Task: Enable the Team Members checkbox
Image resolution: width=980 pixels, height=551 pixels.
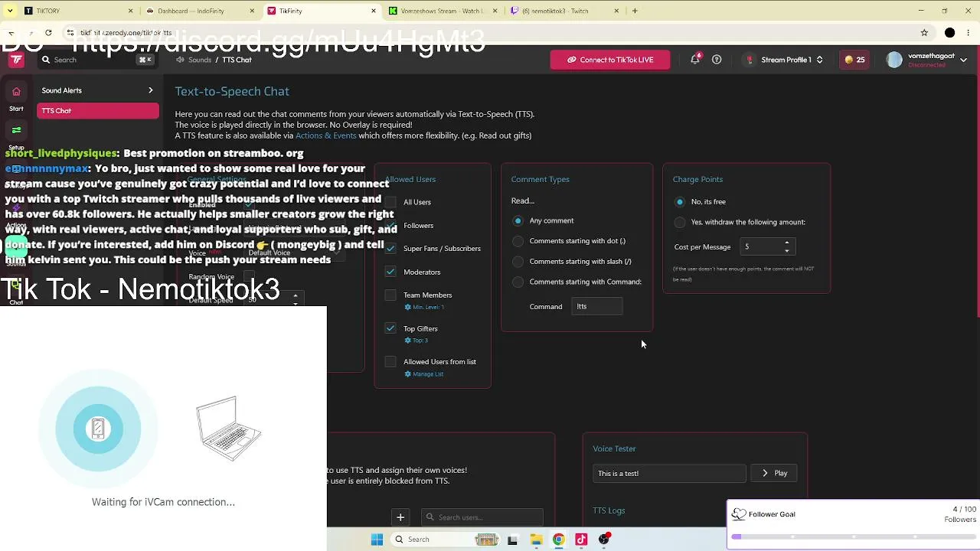Action: point(390,295)
